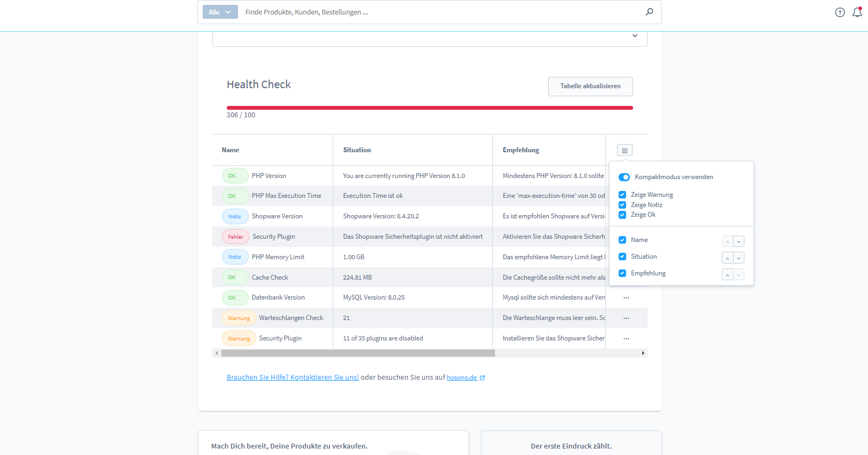Visit hosono.de link
The height and width of the screenshot is (455, 868).
click(x=462, y=378)
